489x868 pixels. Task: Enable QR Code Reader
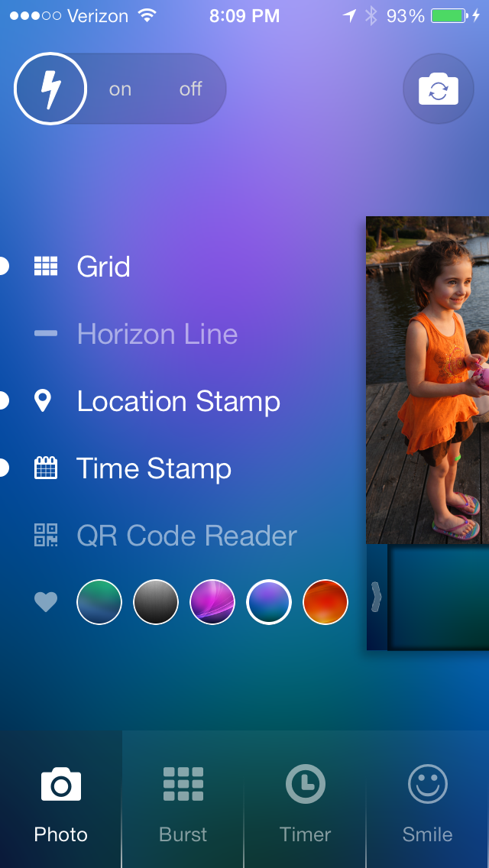coord(186,536)
